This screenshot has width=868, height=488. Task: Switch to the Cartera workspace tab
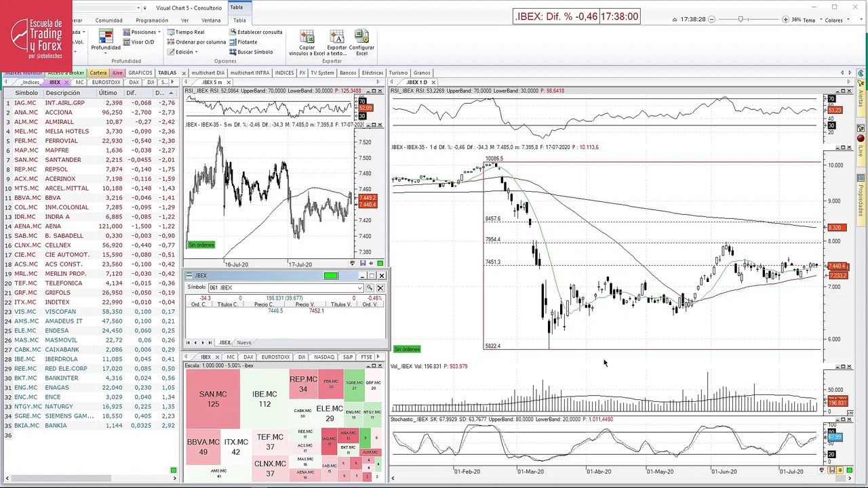pos(98,73)
